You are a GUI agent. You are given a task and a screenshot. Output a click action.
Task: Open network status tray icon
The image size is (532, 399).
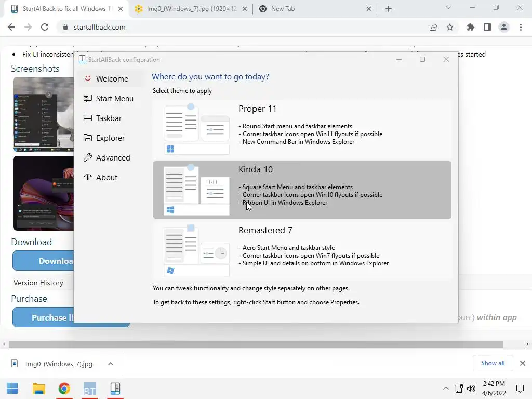459,389
